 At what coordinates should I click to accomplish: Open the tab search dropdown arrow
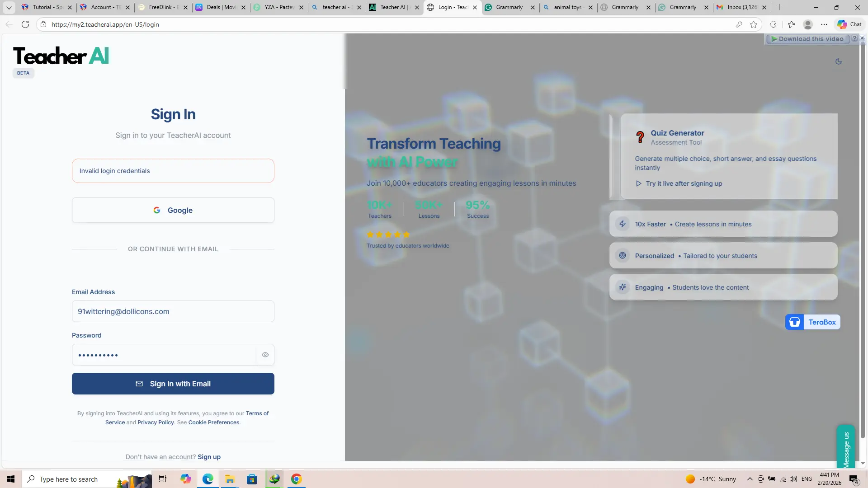click(x=9, y=7)
